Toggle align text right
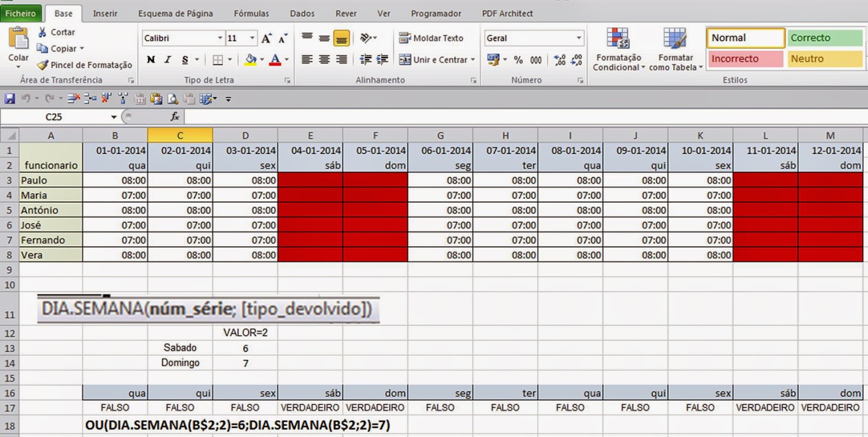 pyautogui.click(x=341, y=60)
